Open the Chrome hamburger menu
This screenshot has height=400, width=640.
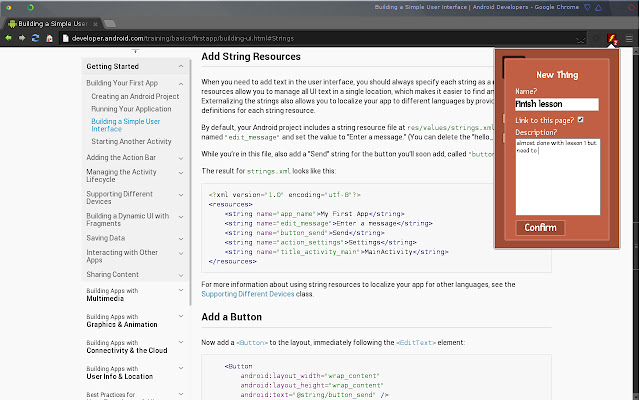tap(630, 38)
